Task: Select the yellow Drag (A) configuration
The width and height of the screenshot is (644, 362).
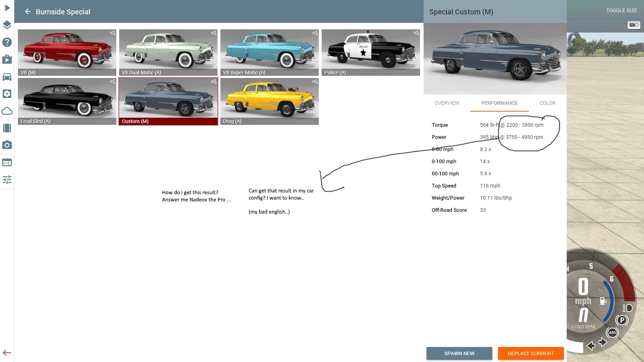Action: pos(269,101)
